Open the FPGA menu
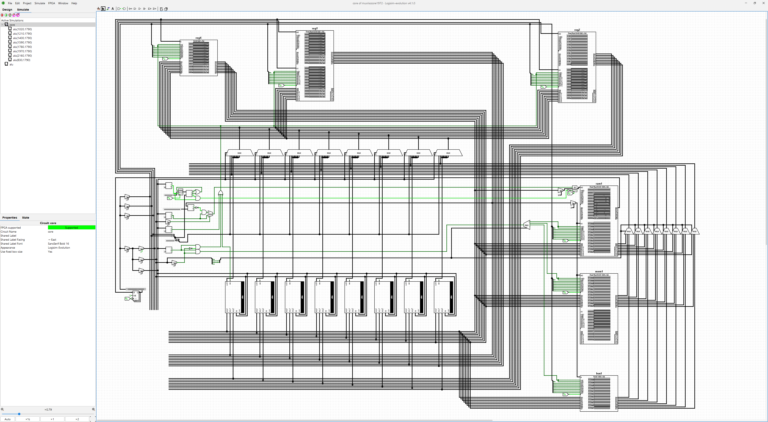768x422 pixels. 51,3
